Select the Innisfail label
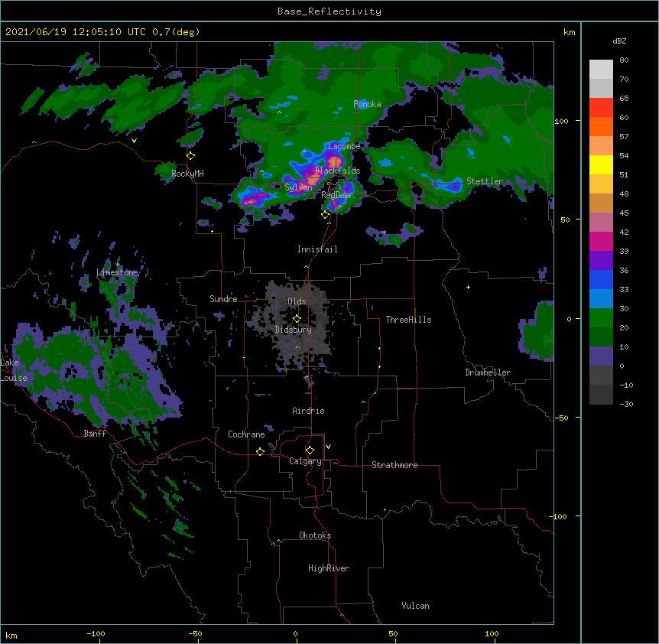Screen dimensions: 659x644 click(317, 249)
